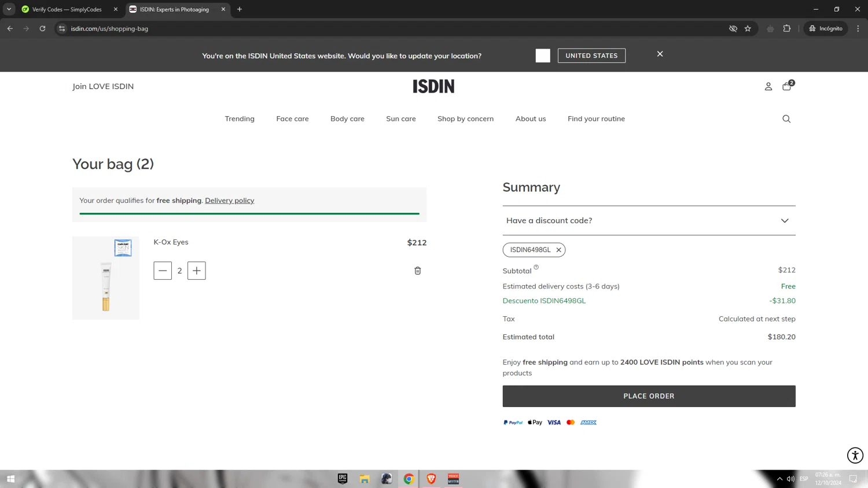Image resolution: width=868 pixels, height=488 pixels.
Task: Bookmark this page with star icon
Action: [748, 28]
